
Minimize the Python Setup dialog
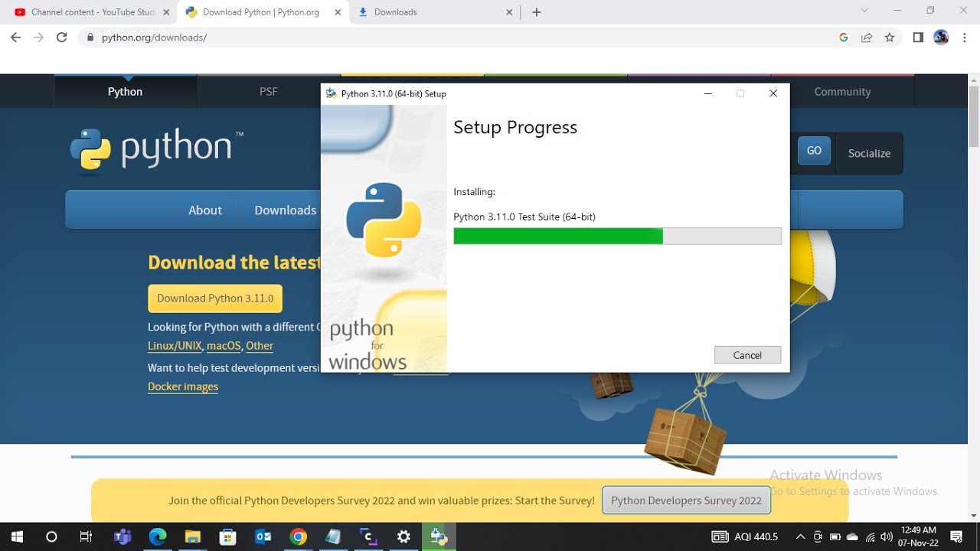pyautogui.click(x=707, y=93)
